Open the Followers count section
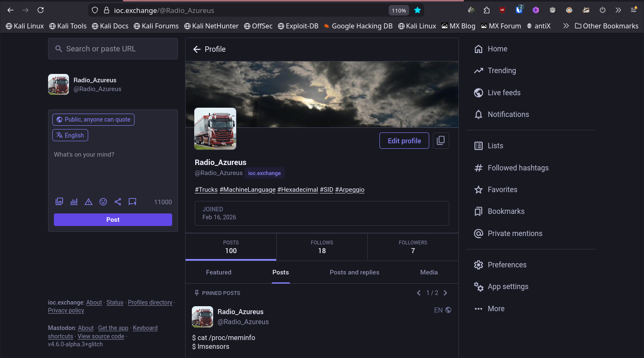 (x=412, y=247)
